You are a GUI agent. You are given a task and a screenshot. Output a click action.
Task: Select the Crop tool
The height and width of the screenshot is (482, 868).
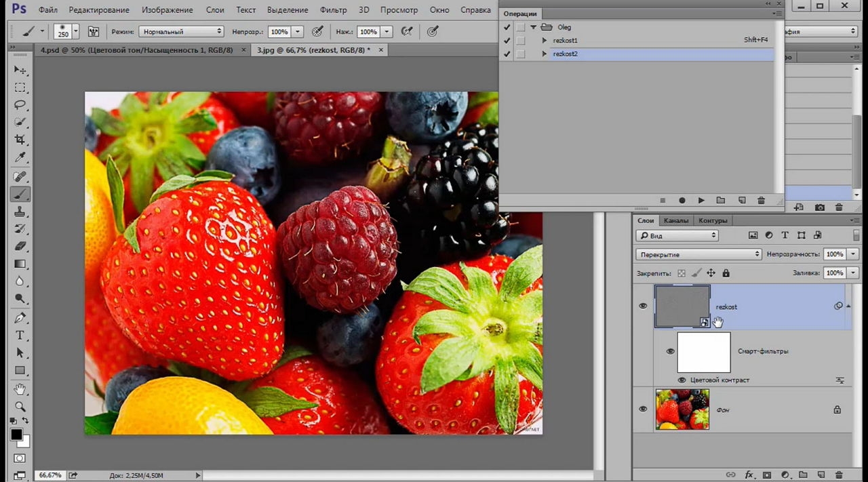(20, 140)
